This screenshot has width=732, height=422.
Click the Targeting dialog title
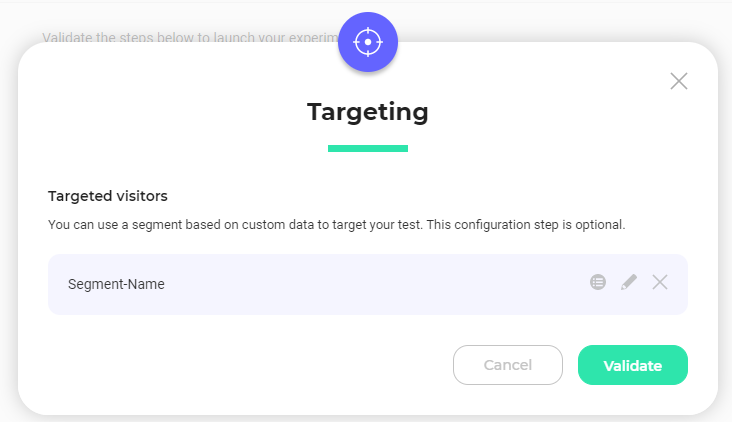368,112
